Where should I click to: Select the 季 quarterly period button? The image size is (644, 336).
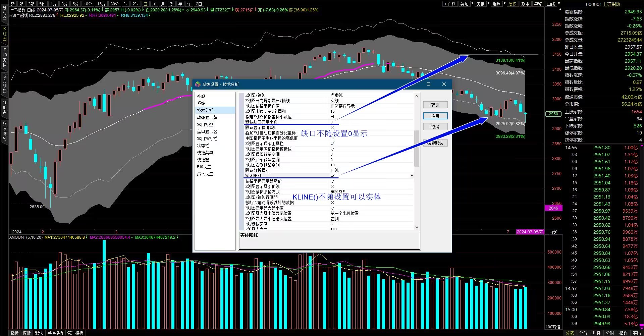tap(172, 4)
